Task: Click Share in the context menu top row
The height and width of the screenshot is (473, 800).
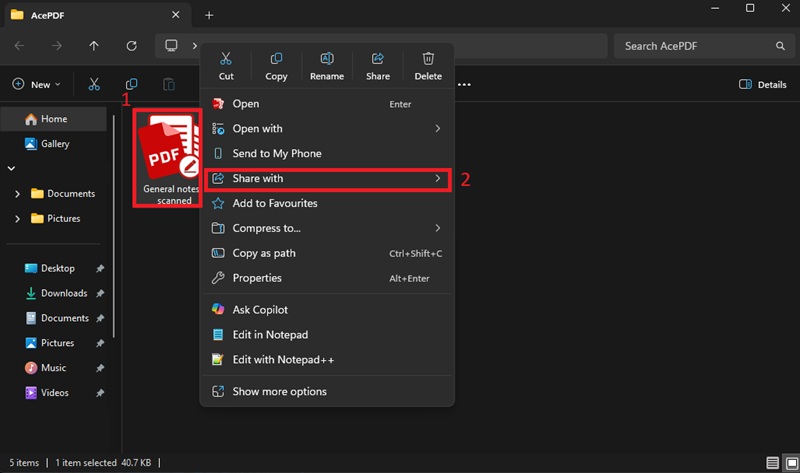Action: 378,66
